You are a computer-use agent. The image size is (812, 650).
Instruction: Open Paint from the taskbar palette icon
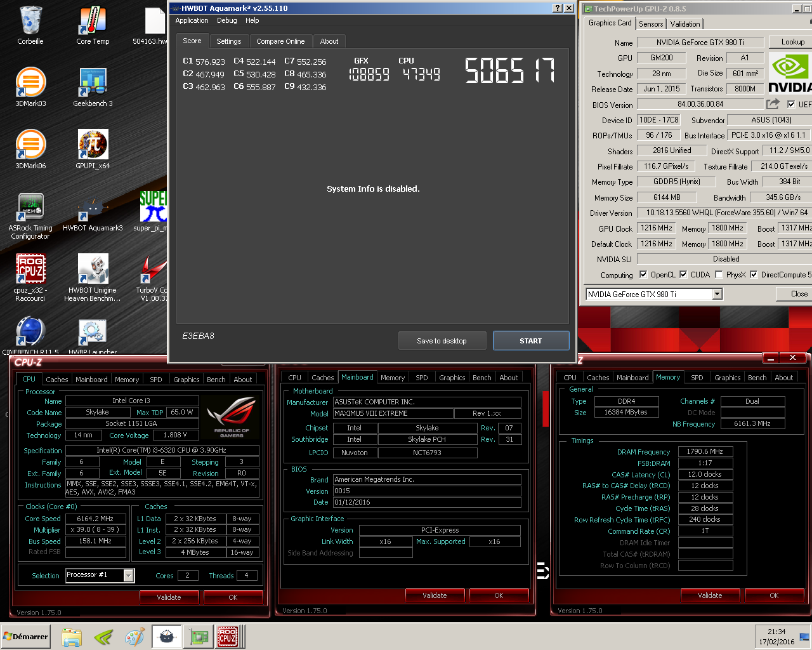(x=134, y=637)
